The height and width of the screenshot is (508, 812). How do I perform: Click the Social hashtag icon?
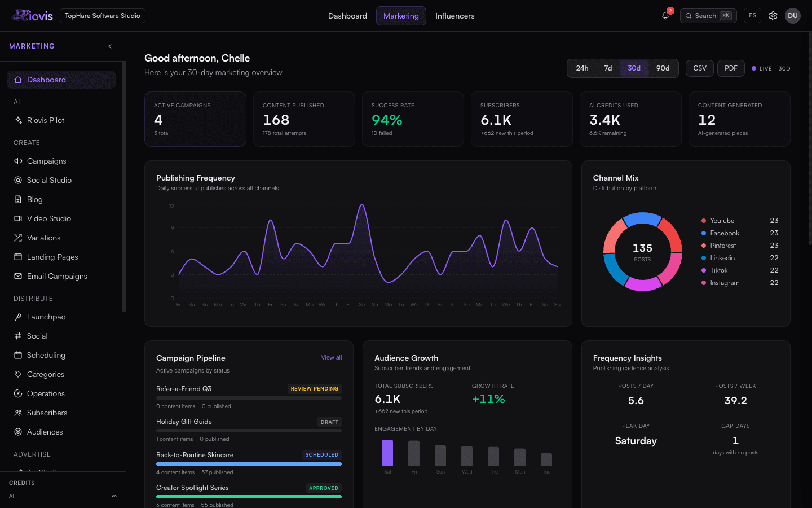(18, 336)
